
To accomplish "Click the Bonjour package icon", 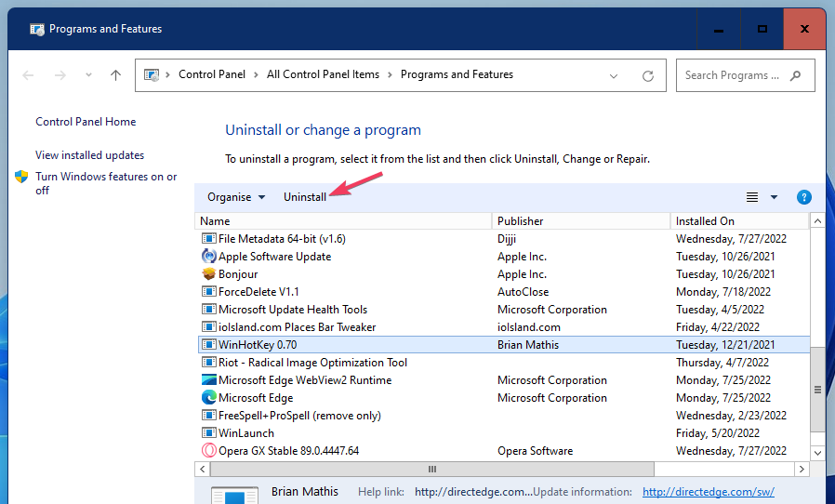I will [x=208, y=273].
